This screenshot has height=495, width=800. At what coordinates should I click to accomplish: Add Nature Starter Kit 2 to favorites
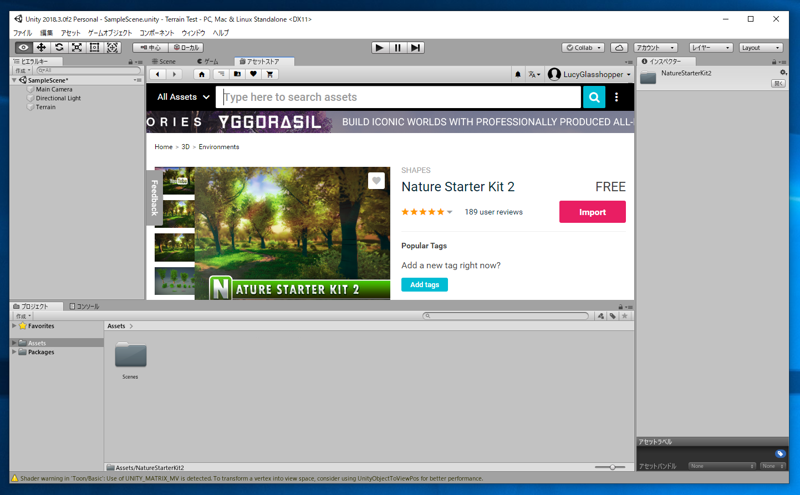[376, 181]
